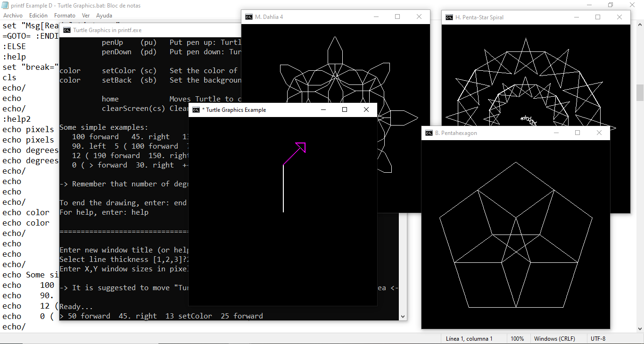Click the Notepad document icon in title bar
644x344 pixels.
click(5, 6)
